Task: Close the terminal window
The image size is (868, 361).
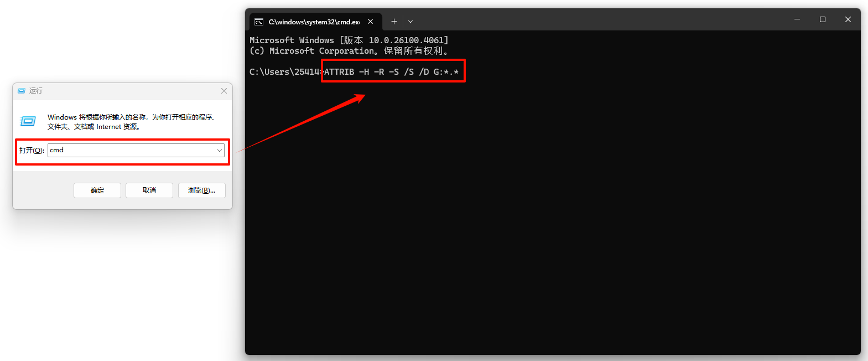Action: [848, 19]
